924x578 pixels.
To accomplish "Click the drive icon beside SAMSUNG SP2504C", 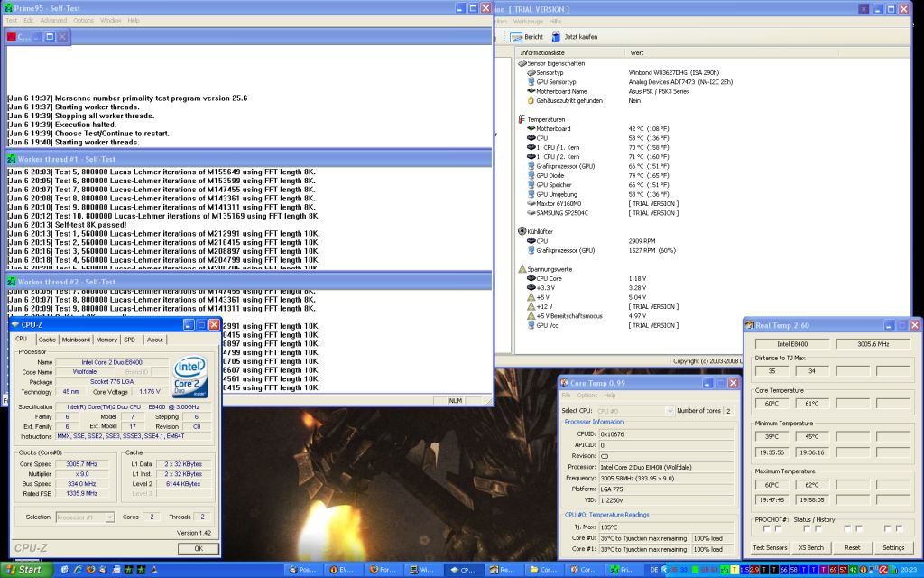I will coord(531,213).
